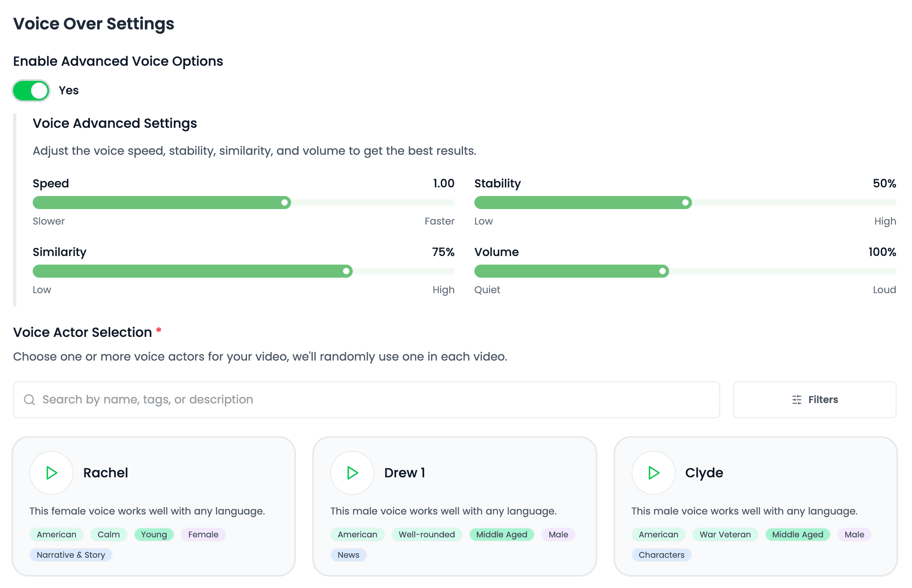Click the Slower label

coord(49,221)
